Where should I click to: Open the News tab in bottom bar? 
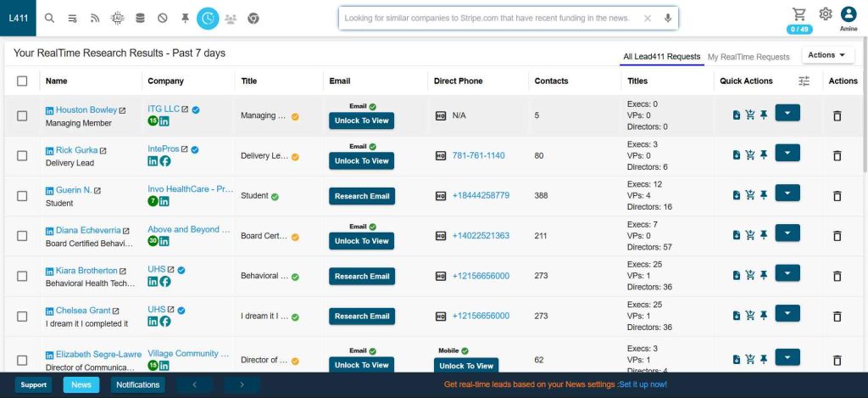click(81, 384)
